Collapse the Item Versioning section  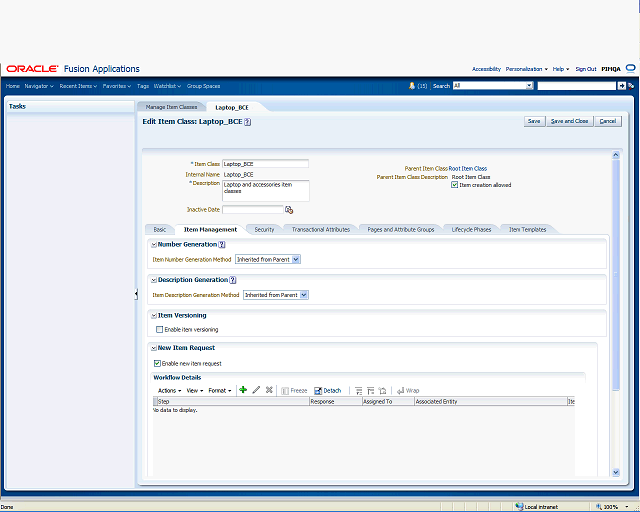pos(154,316)
